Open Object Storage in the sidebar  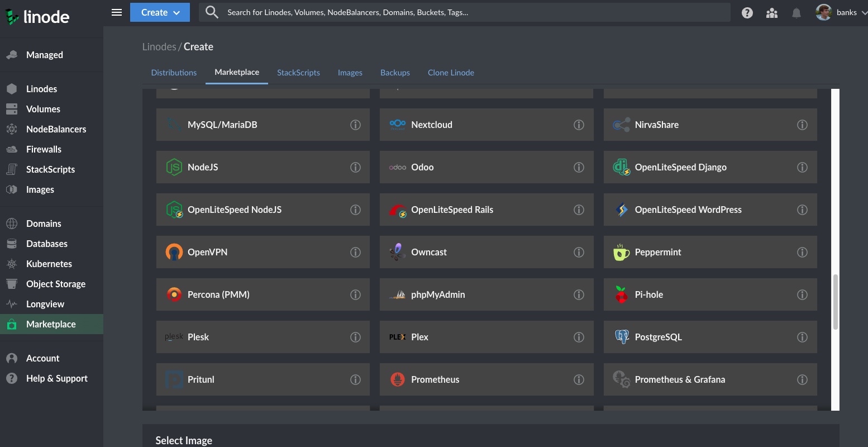[51, 284]
